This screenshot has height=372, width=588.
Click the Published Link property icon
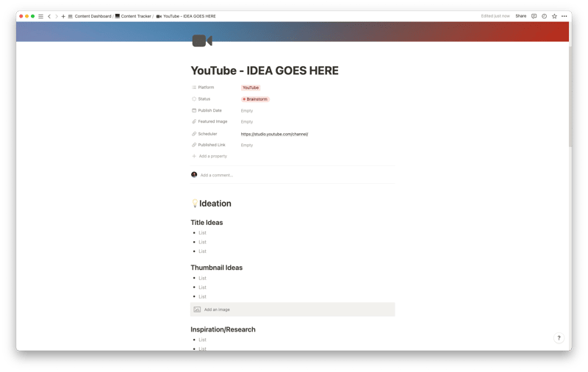(194, 145)
